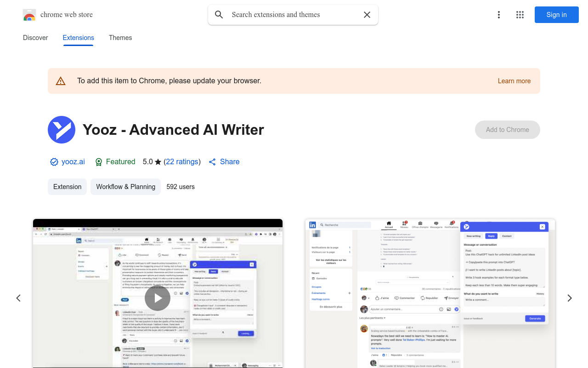Click the rating star icon
This screenshot has height=368, width=588.
158,162
